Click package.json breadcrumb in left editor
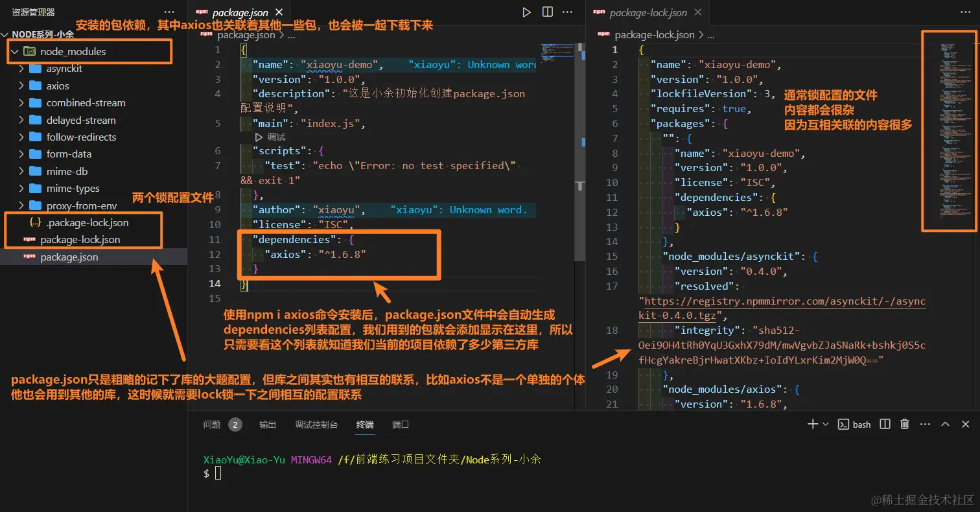Screen dimensions: 980x512 246,35
